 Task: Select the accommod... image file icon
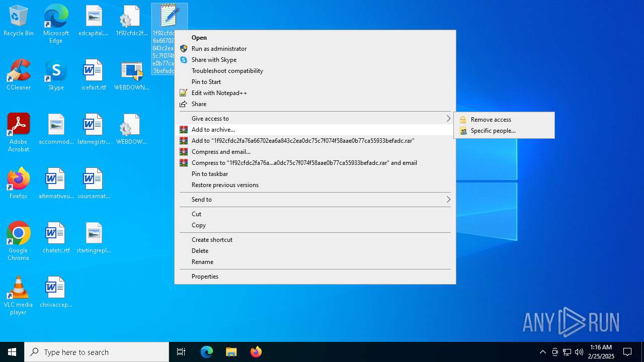[56, 130]
